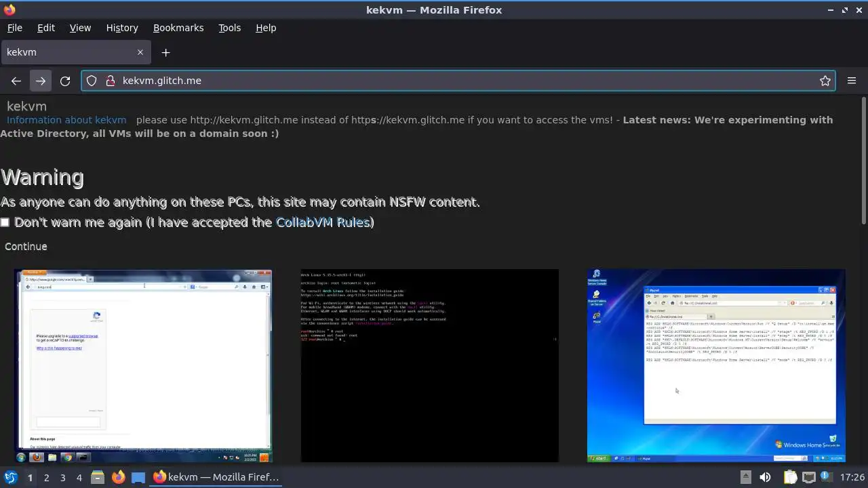Launch Firefox from the panel launcher
Screen dimensions: 868x488
118,477
